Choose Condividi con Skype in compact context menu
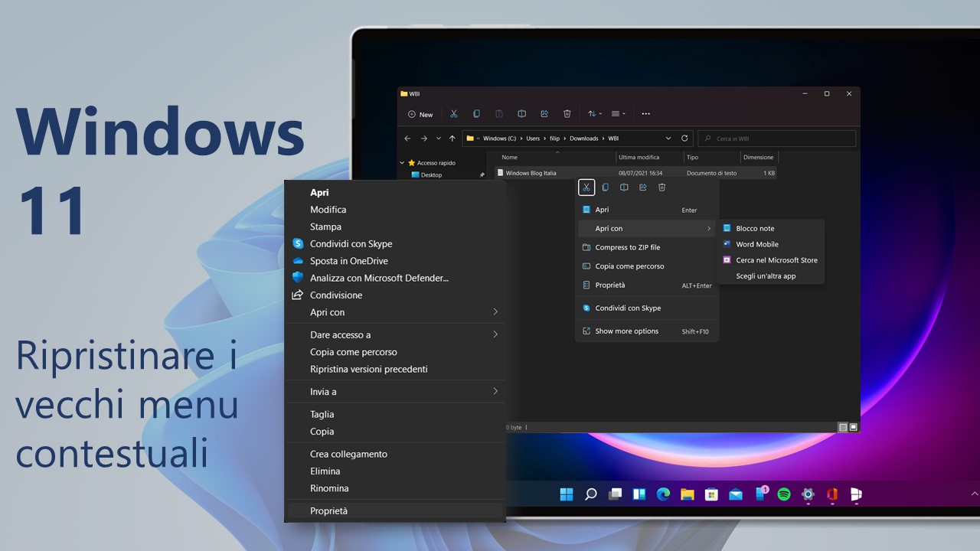Image resolution: width=980 pixels, height=551 pixels. click(x=647, y=308)
